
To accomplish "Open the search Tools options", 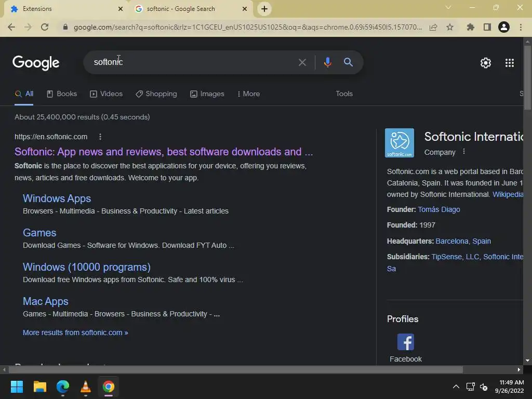I will 344,94.
